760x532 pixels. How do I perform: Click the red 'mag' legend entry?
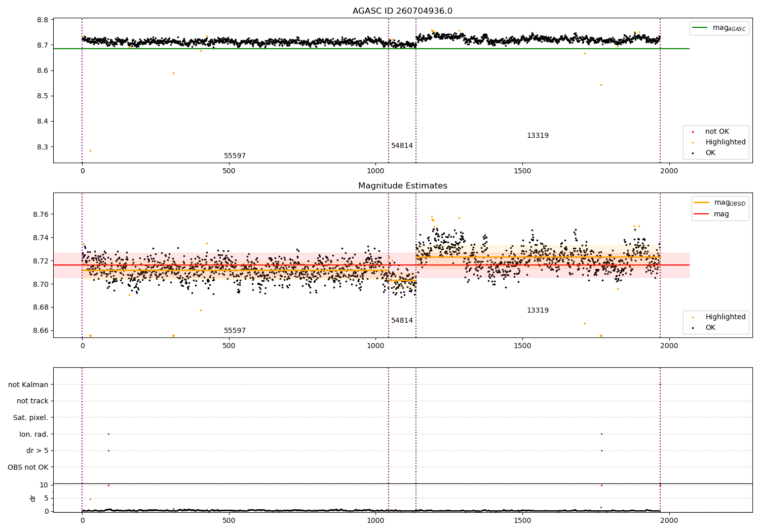[712, 214]
